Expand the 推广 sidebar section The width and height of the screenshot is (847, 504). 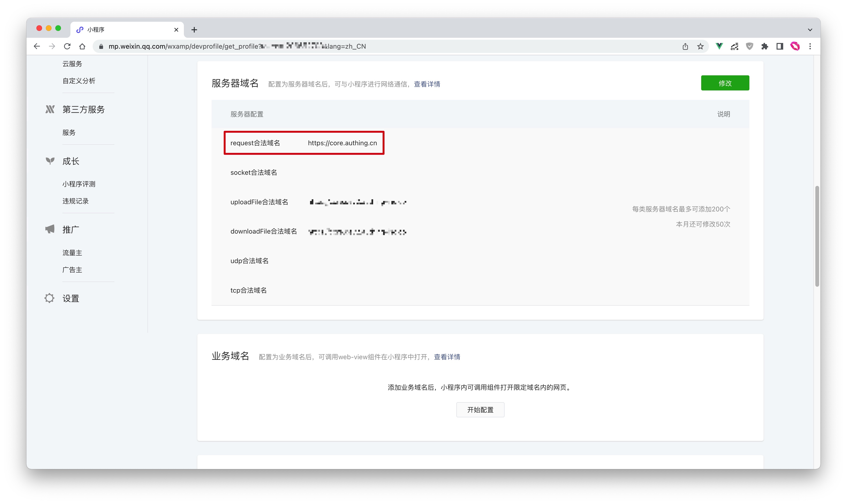[71, 230]
